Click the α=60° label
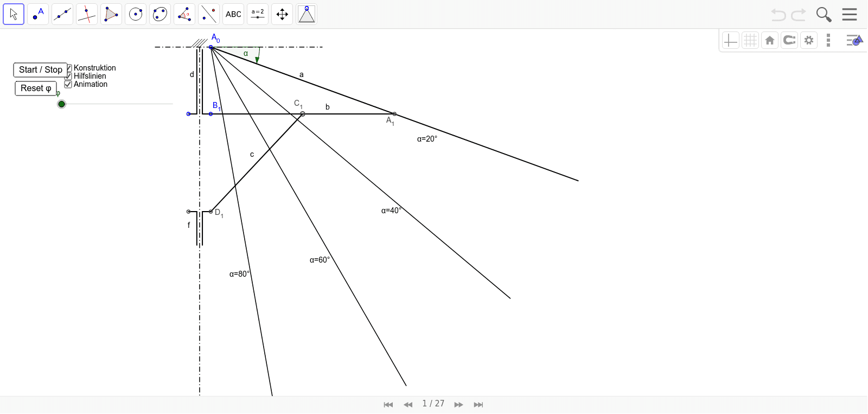The height and width of the screenshot is (414, 868). tap(320, 260)
